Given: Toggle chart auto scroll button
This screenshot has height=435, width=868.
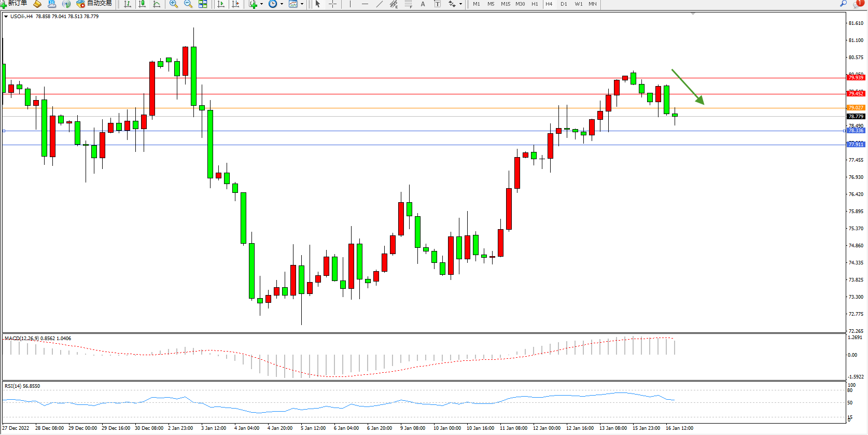Looking at the screenshot, I should 221,4.
